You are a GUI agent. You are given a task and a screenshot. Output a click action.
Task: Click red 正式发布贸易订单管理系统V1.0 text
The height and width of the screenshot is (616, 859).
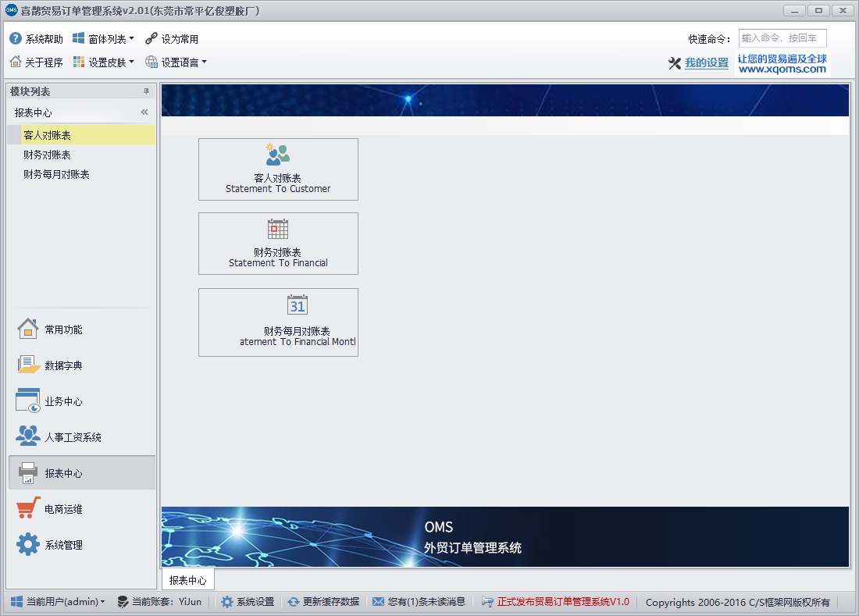tap(563, 602)
